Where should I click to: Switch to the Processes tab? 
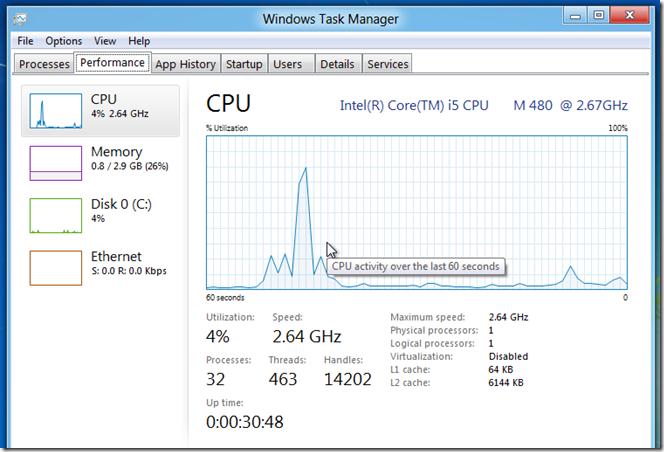pyautogui.click(x=45, y=64)
